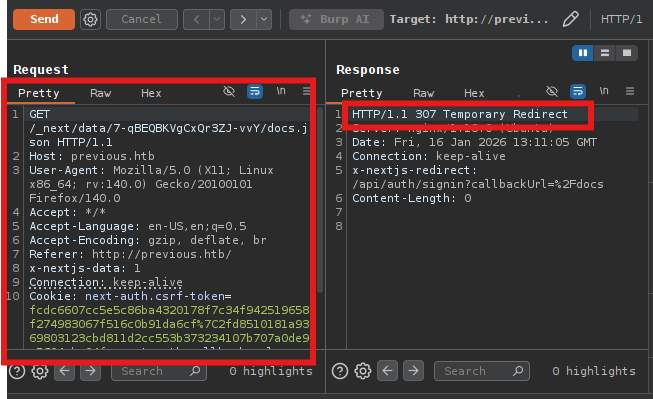The height and width of the screenshot is (399, 653).
Task: Click 'x-nextjs-redirect:' response header
Action: click(414, 170)
